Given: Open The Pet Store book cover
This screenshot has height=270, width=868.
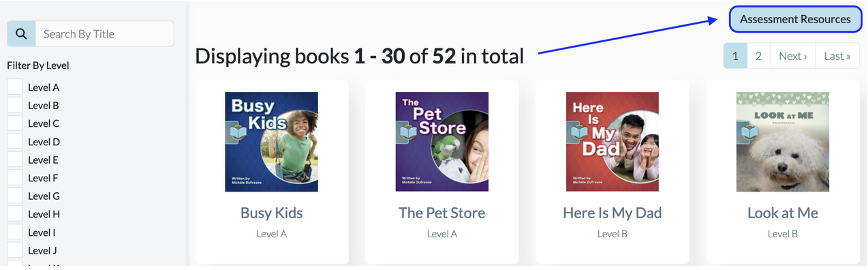Looking at the screenshot, I should click(x=441, y=142).
